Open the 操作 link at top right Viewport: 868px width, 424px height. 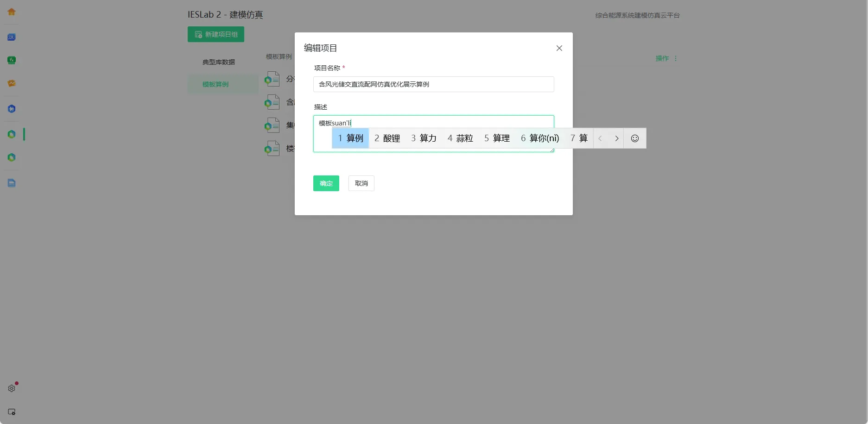662,58
